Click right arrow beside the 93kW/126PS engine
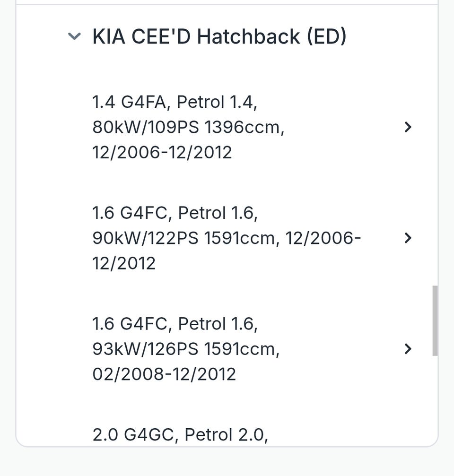Image resolution: width=454 pixels, height=476 pixels. 408,349
